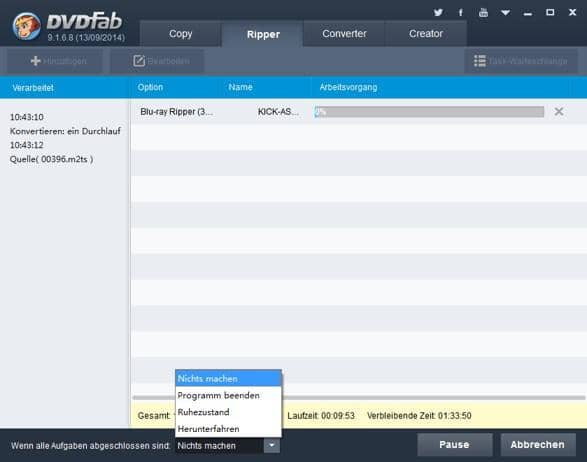This screenshot has width=587, height=462.
Task: Collapse the completion action dropdown arrow
Action: coord(272,446)
